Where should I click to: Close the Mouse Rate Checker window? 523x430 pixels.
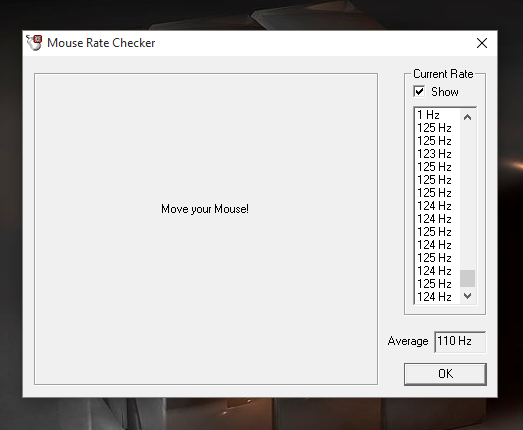pyautogui.click(x=482, y=43)
